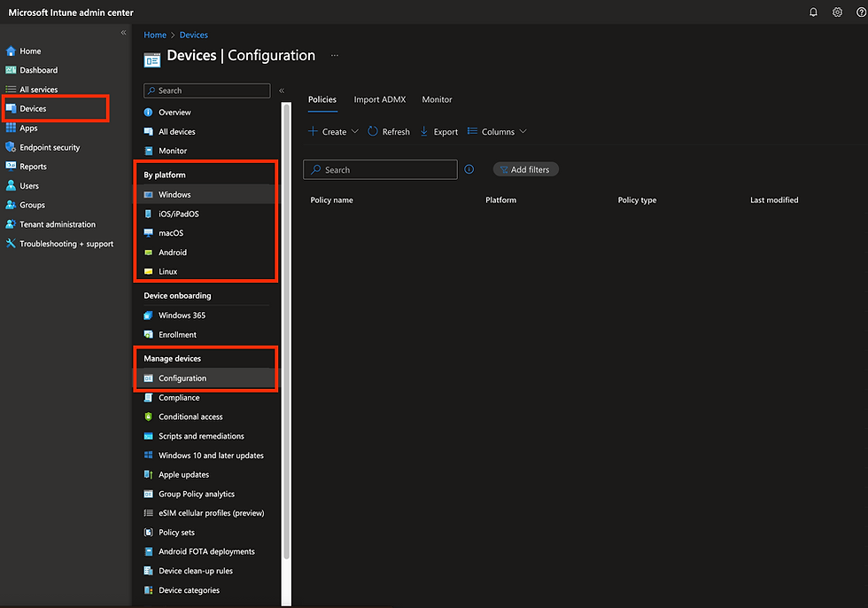Viewport: 868px width, 608px height.
Task: Open the settings gear icon
Action: click(x=837, y=12)
